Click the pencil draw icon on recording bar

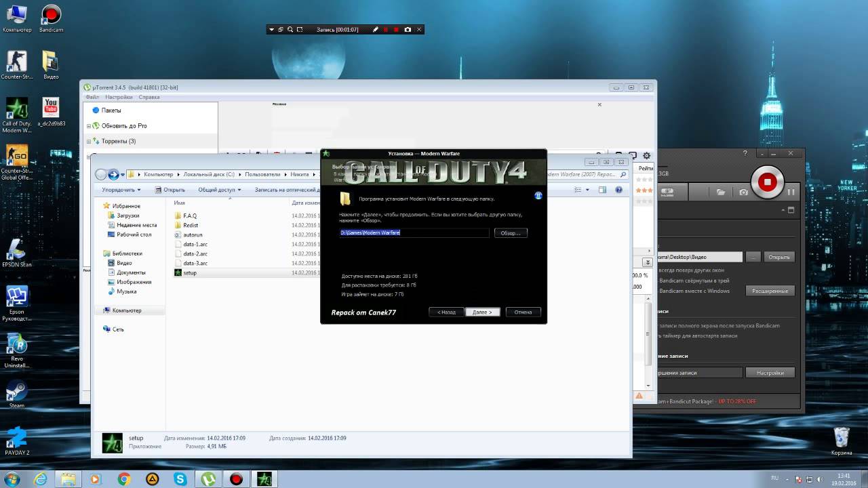click(376, 30)
